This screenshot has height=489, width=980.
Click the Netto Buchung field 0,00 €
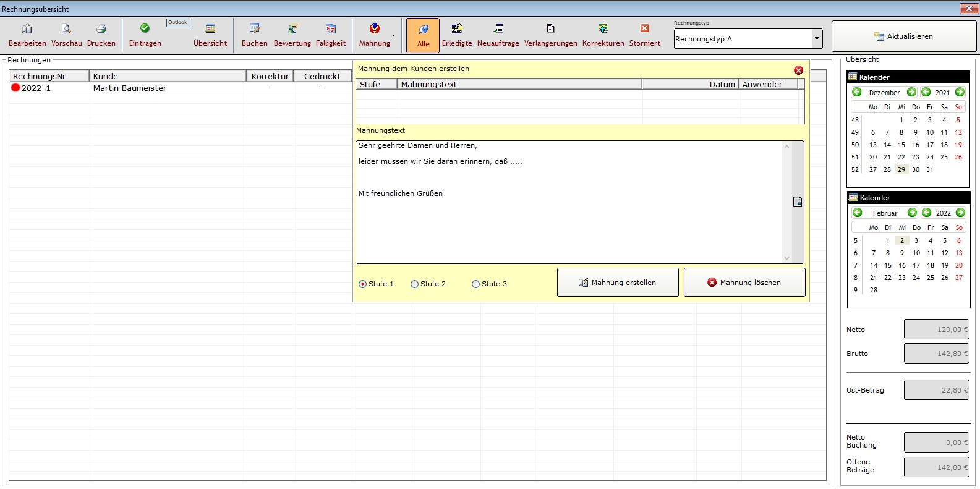click(937, 443)
